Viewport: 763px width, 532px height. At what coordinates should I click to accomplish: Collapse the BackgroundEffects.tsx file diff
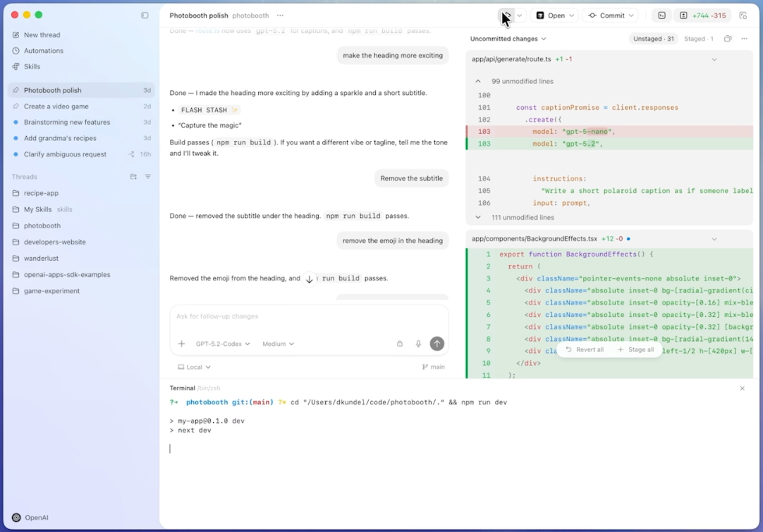(x=714, y=239)
